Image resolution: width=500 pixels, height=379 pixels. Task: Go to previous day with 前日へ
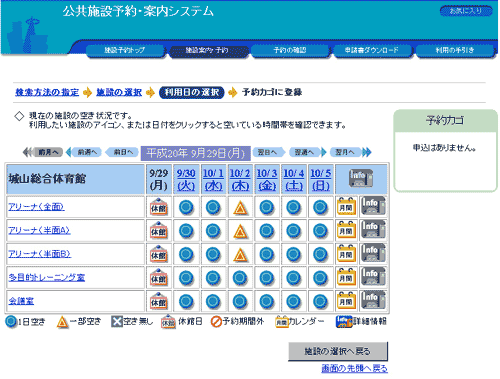(122, 152)
